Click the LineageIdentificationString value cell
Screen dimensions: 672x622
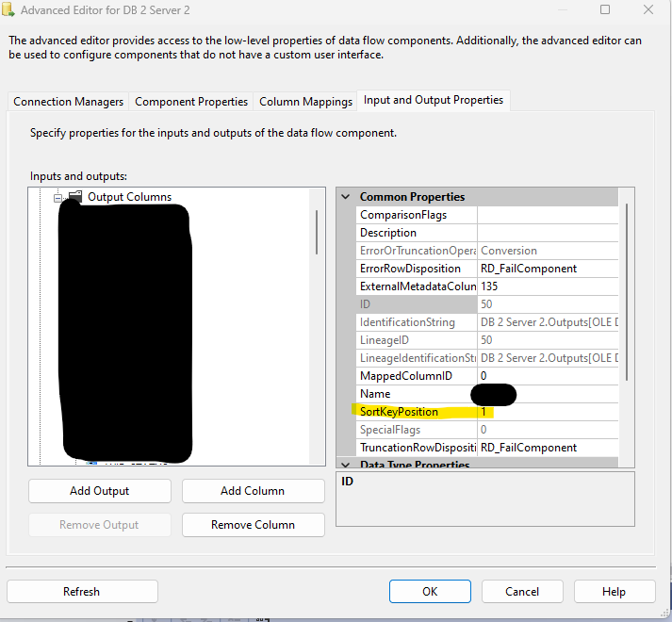click(548, 358)
